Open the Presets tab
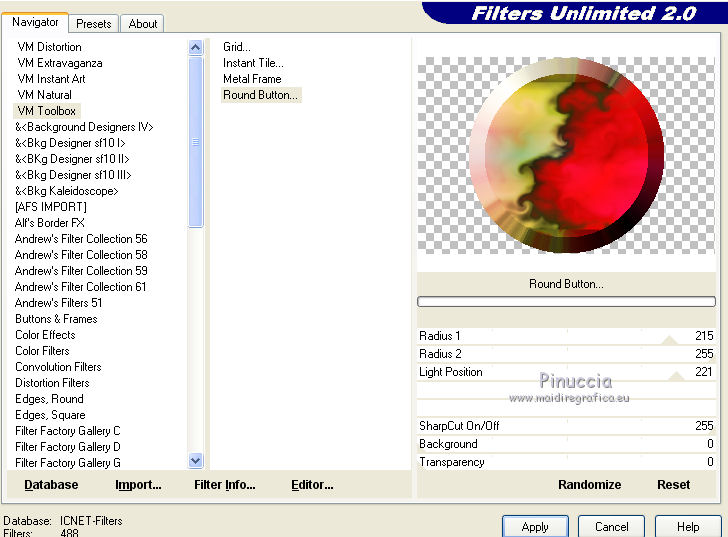 (x=94, y=24)
